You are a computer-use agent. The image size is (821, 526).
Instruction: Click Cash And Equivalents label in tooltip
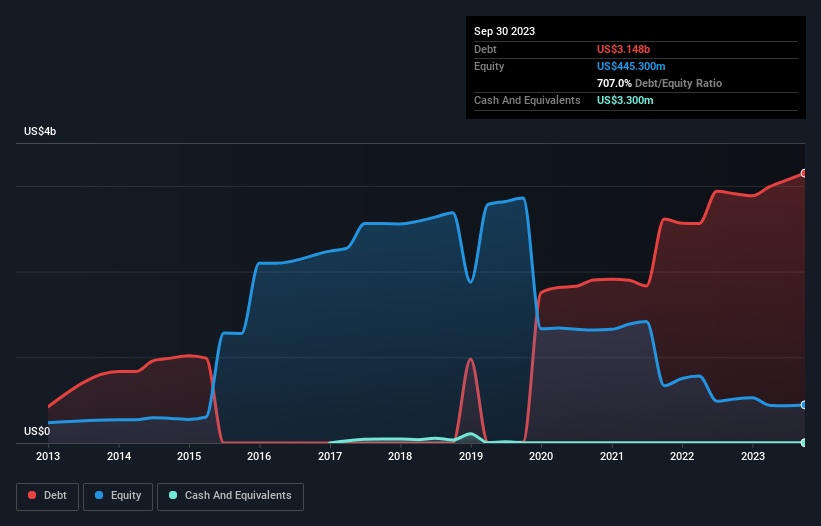click(527, 100)
